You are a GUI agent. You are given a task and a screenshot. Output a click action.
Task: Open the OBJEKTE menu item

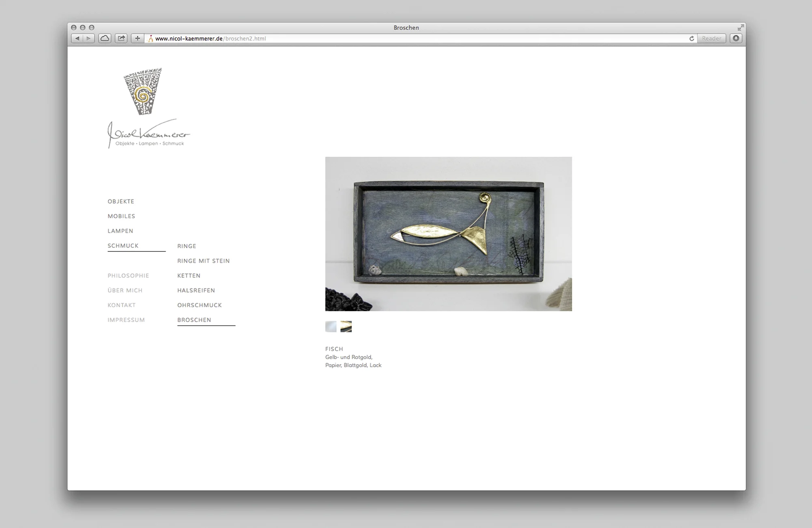tap(121, 201)
